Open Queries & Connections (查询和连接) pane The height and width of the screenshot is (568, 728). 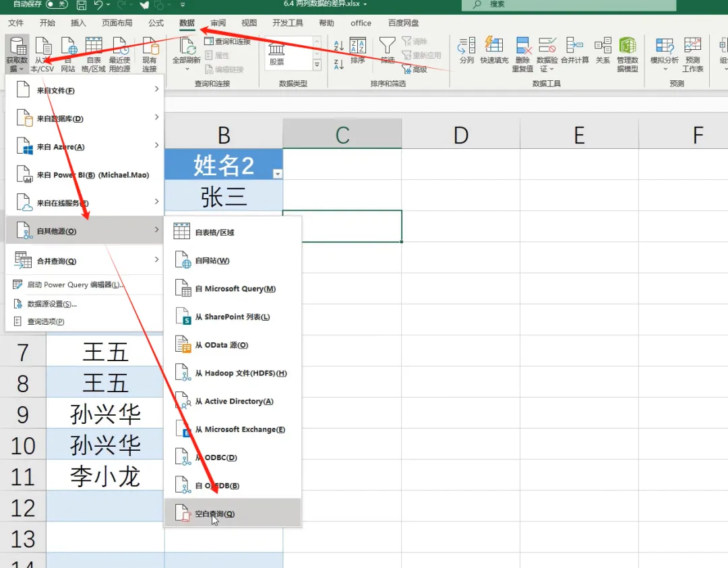(228, 41)
